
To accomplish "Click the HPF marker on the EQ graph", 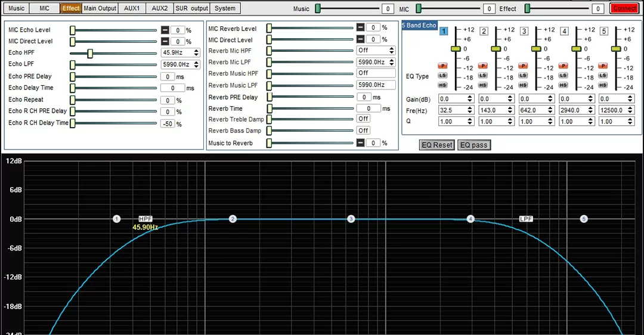I will (x=145, y=219).
